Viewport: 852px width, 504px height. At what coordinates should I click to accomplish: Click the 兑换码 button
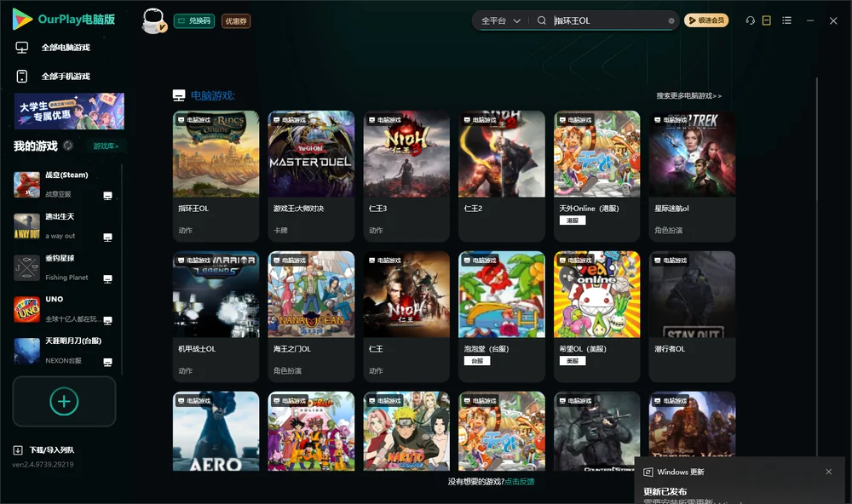click(x=194, y=20)
